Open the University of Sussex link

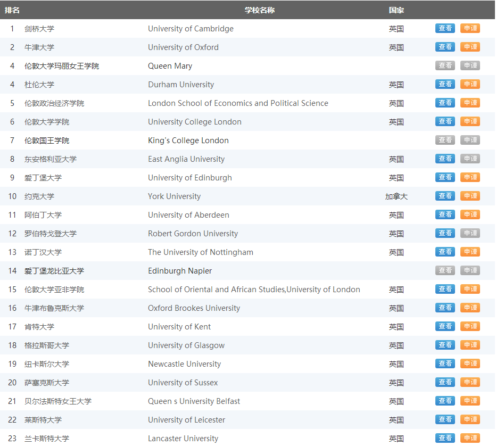183,383
